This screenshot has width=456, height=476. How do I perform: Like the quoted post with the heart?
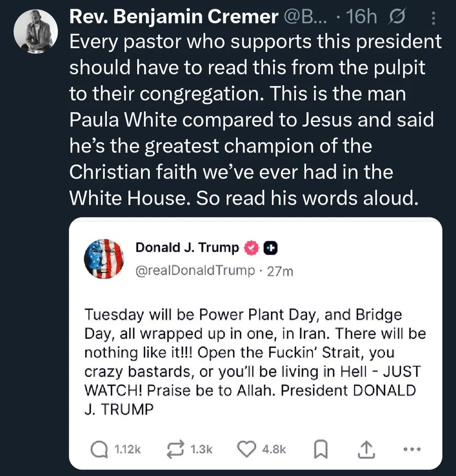(247, 448)
